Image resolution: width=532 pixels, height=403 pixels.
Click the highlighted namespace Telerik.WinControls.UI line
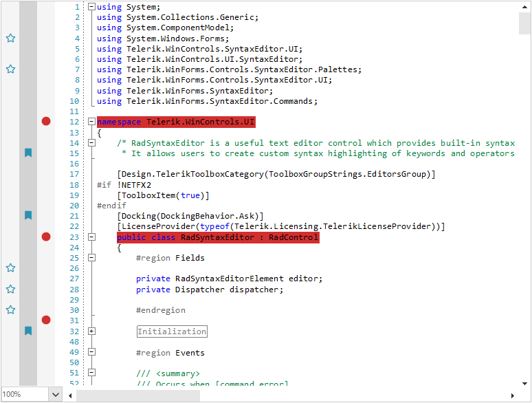tap(176, 122)
